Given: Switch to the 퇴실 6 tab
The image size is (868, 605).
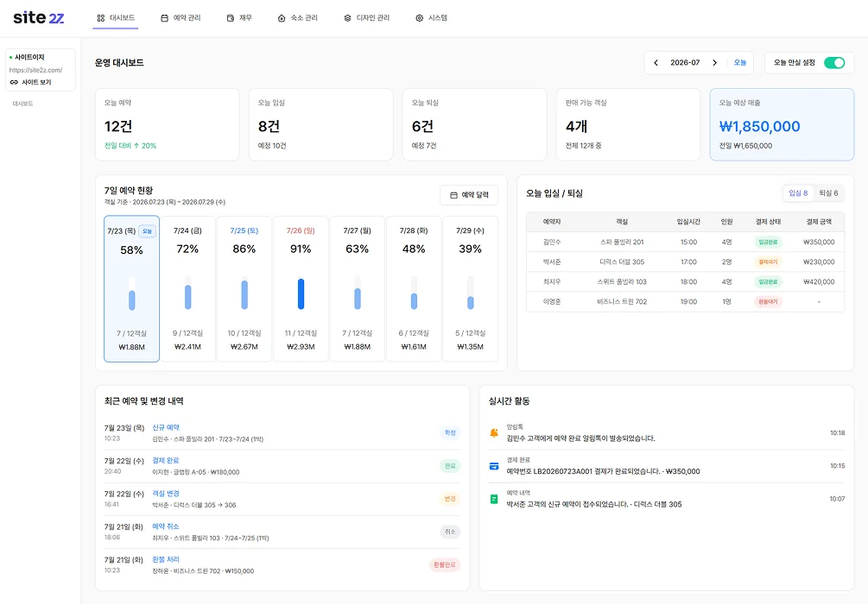Looking at the screenshot, I should [x=828, y=193].
